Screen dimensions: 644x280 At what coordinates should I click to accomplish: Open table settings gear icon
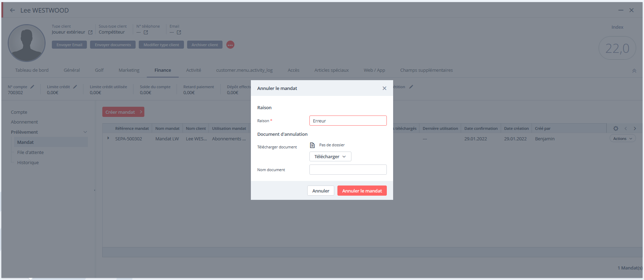616,128
